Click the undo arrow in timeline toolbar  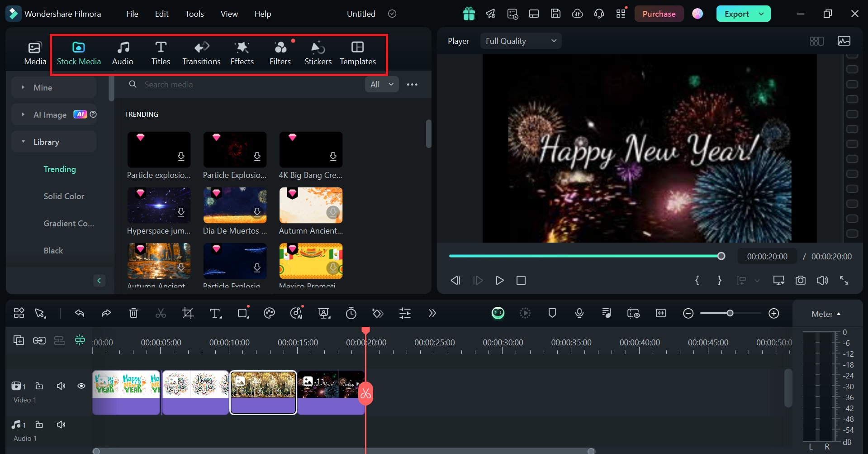pyautogui.click(x=80, y=313)
